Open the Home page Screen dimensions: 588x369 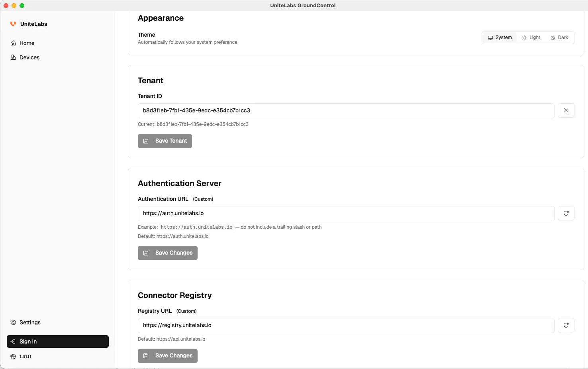pyautogui.click(x=58, y=43)
